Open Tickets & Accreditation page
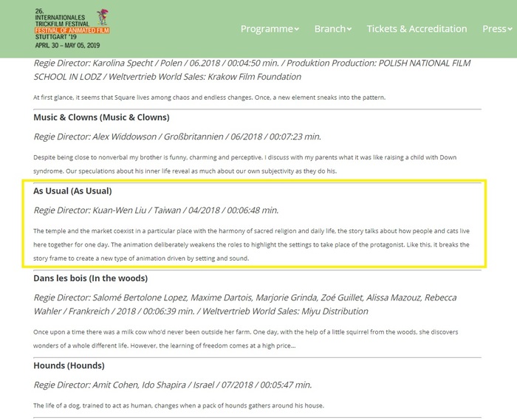This screenshot has height=420, width=517. (417, 29)
